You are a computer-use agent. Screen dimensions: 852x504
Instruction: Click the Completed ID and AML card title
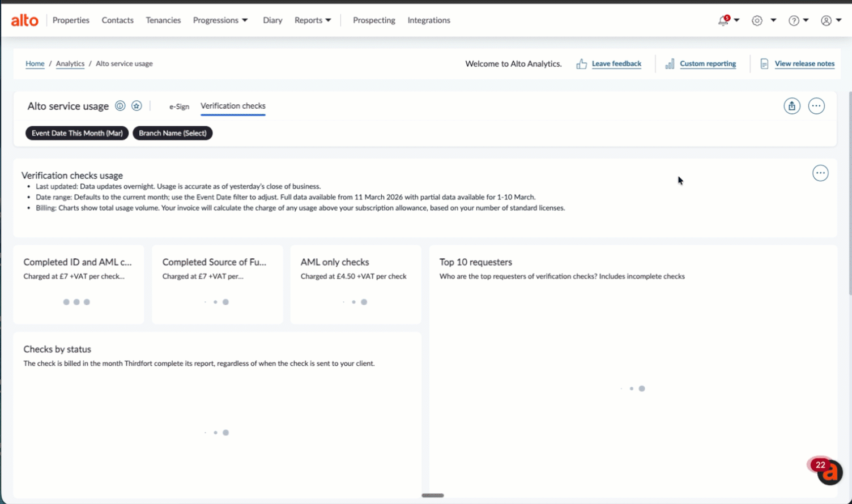click(78, 262)
